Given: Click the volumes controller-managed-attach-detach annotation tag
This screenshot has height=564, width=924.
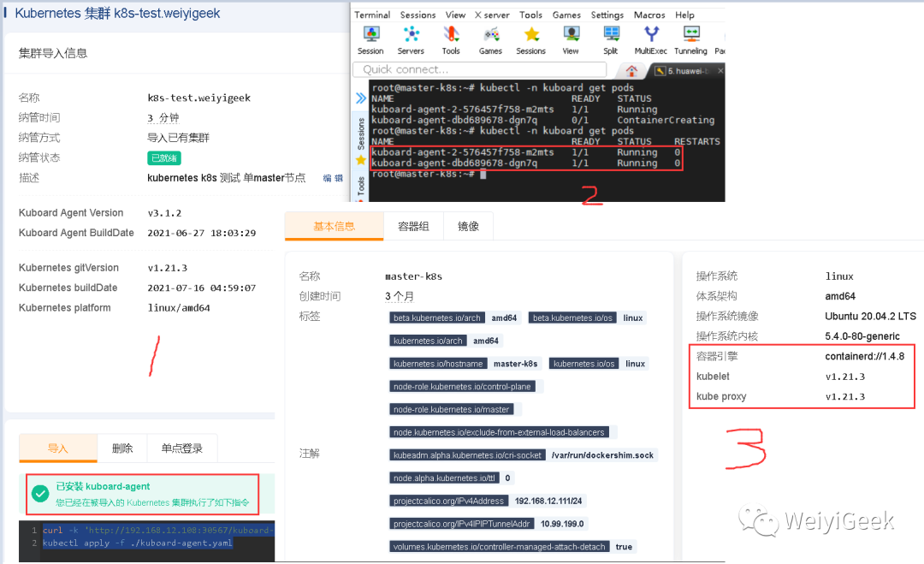Looking at the screenshot, I should pyautogui.click(x=499, y=547).
